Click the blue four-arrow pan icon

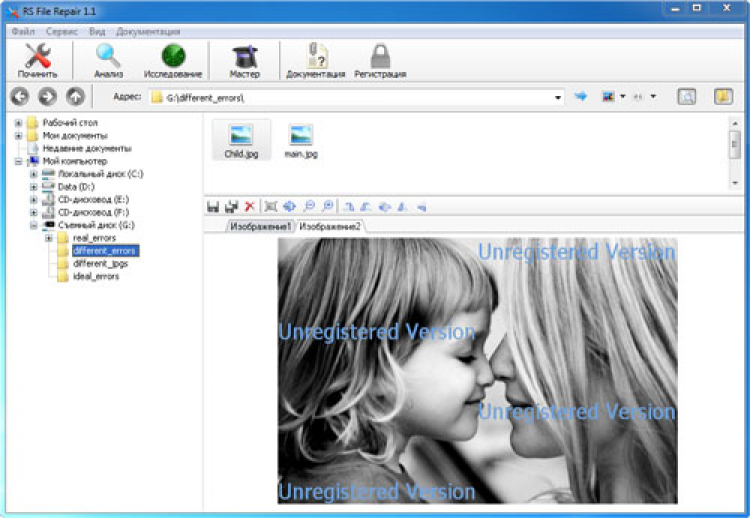pos(289,207)
